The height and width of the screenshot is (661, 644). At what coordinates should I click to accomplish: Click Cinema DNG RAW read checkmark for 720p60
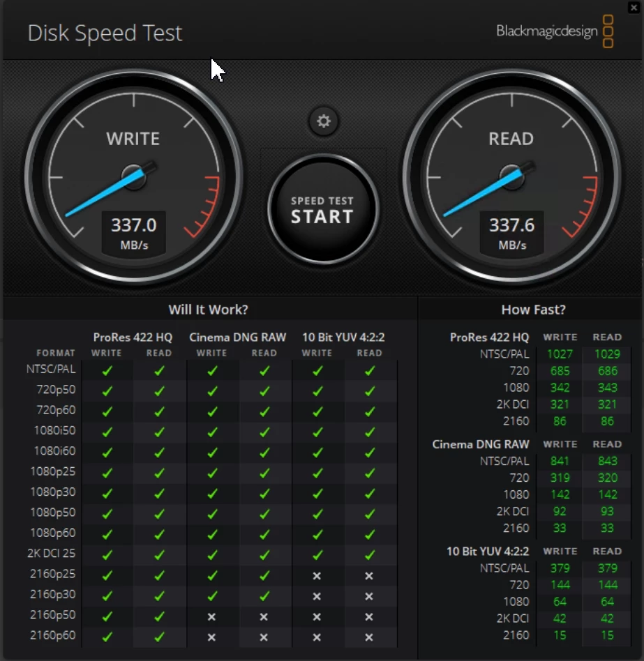click(x=264, y=411)
